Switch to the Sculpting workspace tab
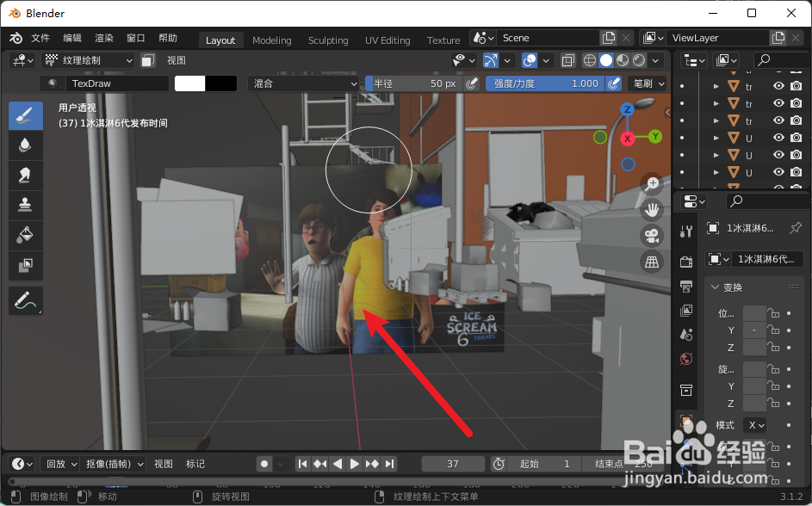The width and height of the screenshot is (812, 506). click(x=328, y=40)
